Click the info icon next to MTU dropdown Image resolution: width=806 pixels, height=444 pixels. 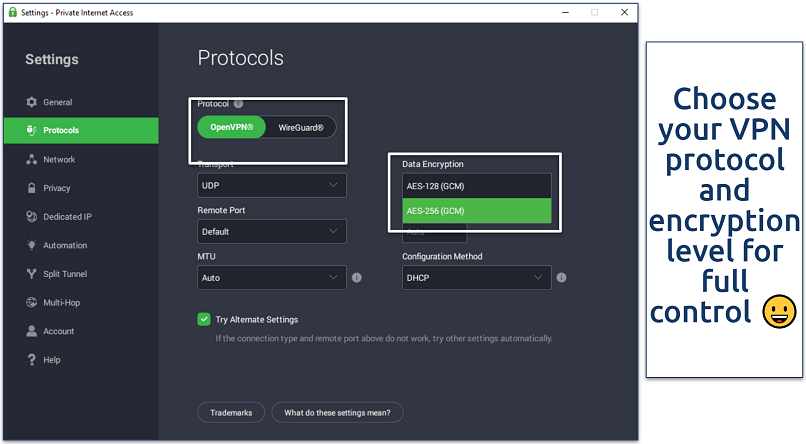(x=356, y=278)
